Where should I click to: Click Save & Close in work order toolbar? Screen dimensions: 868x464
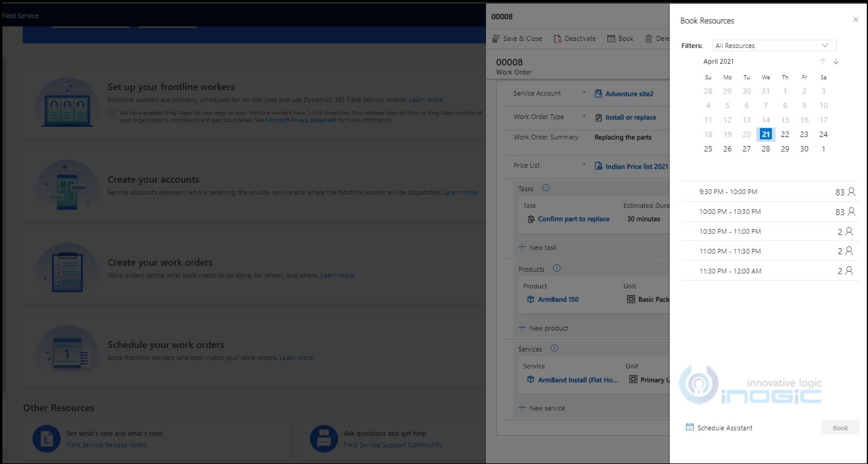tap(517, 38)
